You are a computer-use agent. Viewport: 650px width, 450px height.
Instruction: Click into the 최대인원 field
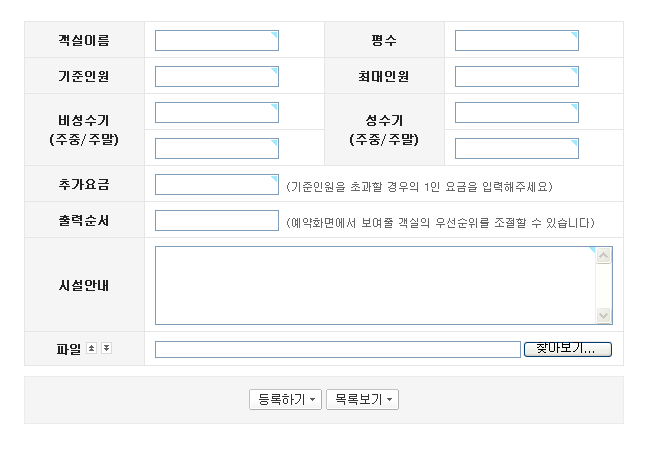click(516, 77)
